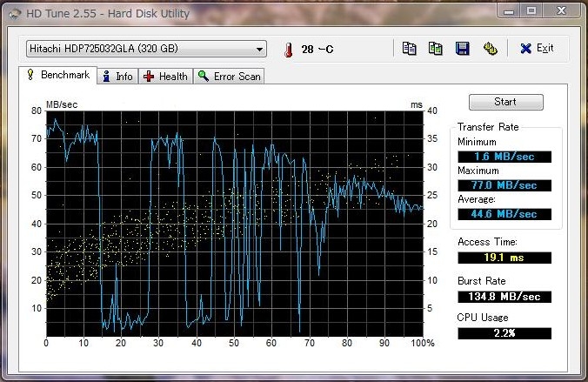Switch to the Info tab
The height and width of the screenshot is (382, 588).
click(117, 77)
